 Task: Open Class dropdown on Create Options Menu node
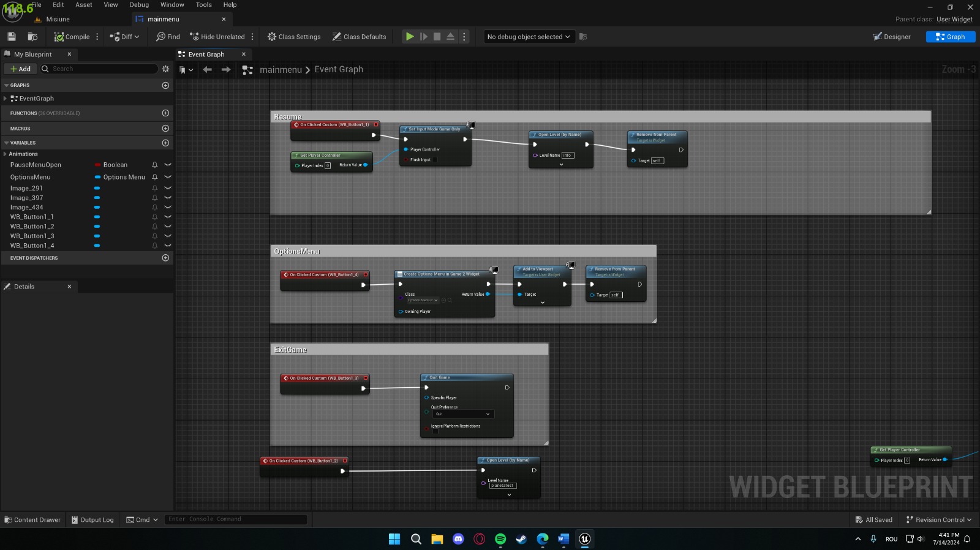[x=423, y=300]
